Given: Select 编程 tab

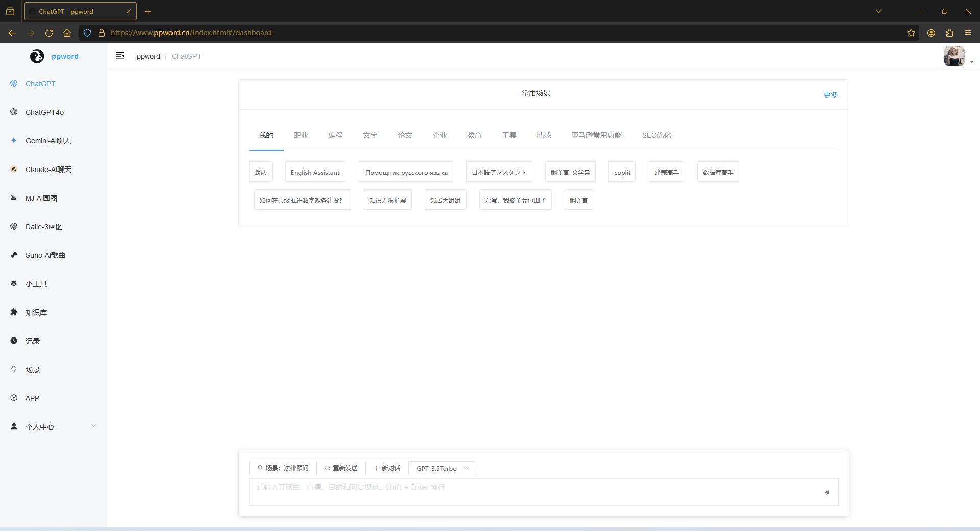Looking at the screenshot, I should pos(335,135).
